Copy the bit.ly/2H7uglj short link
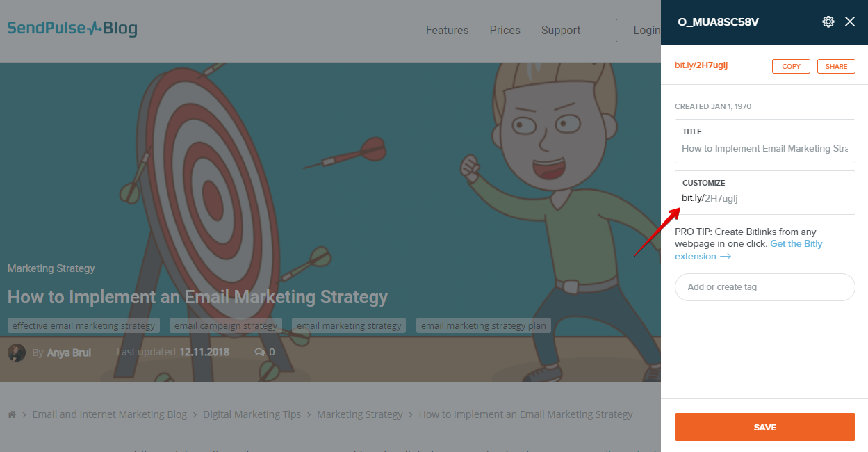This screenshot has height=452, width=868. click(792, 66)
